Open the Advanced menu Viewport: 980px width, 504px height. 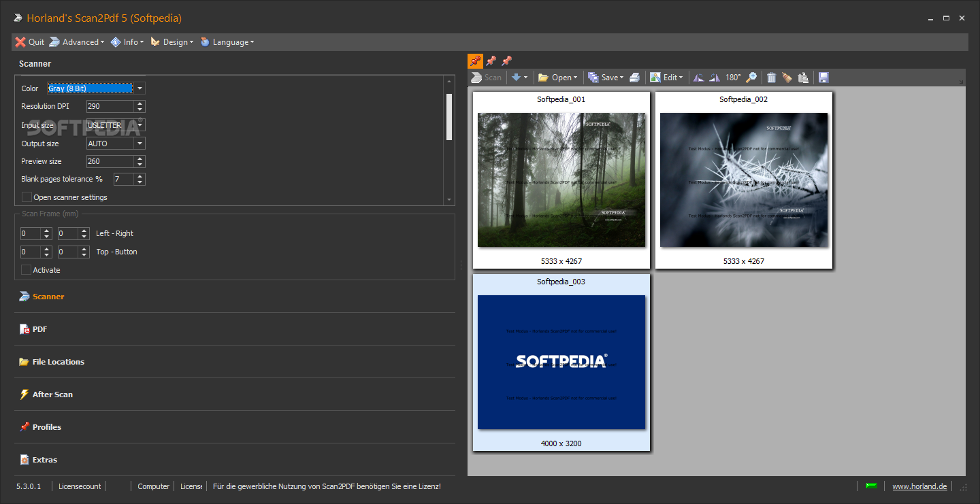(x=77, y=42)
